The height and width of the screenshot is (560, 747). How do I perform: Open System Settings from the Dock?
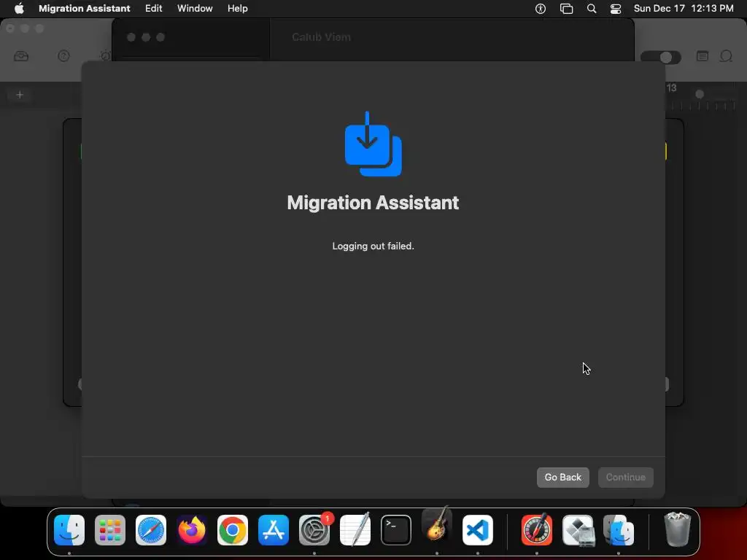click(x=314, y=530)
